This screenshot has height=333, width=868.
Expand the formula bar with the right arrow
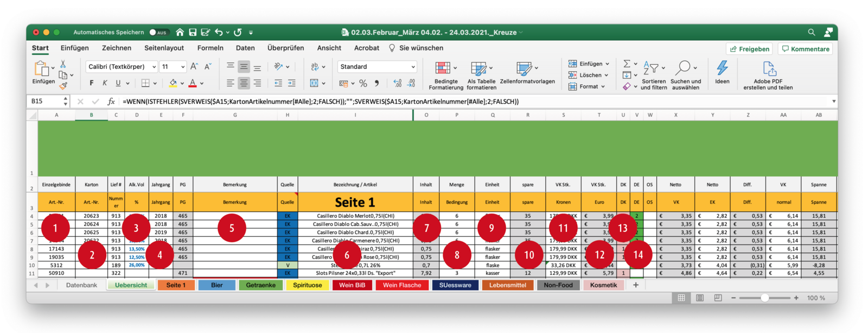[x=834, y=102]
